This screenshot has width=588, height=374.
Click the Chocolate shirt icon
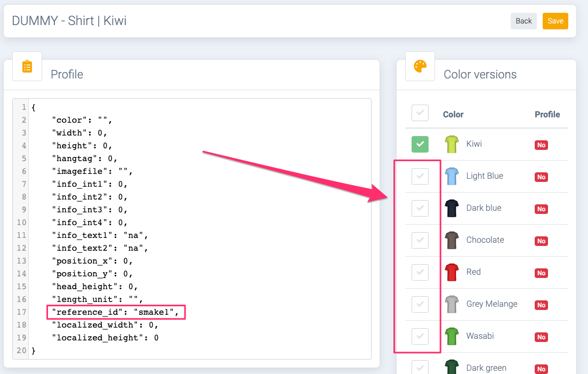(452, 240)
